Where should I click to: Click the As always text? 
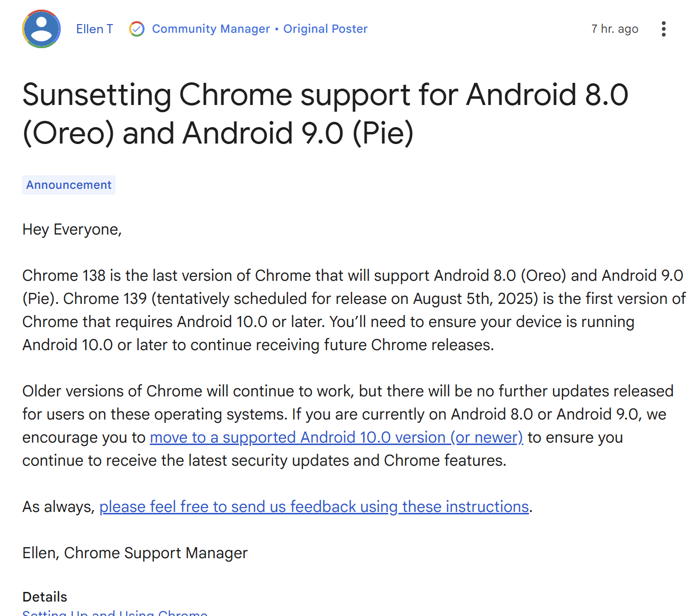58,507
